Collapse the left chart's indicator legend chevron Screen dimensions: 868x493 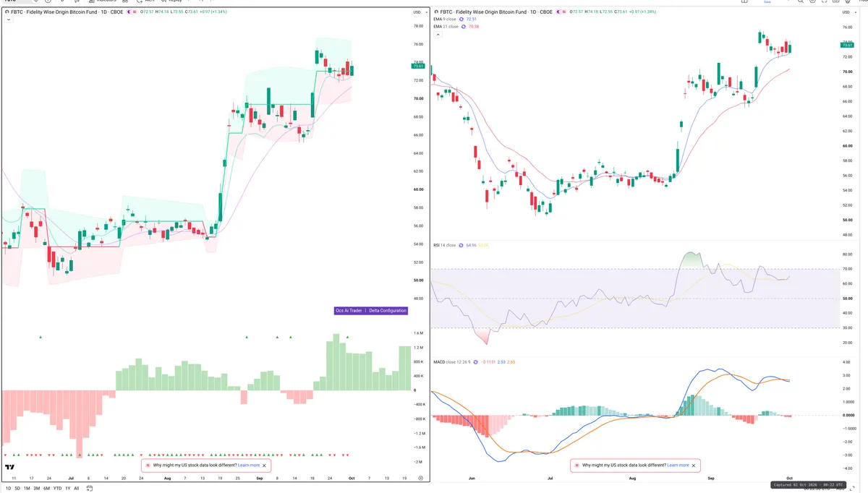click(8, 20)
